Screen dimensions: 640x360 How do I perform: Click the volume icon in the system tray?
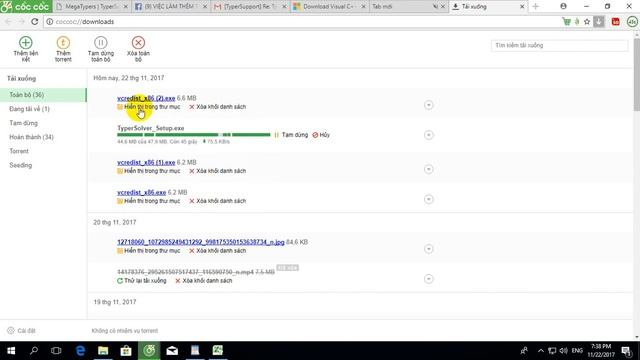click(564, 351)
